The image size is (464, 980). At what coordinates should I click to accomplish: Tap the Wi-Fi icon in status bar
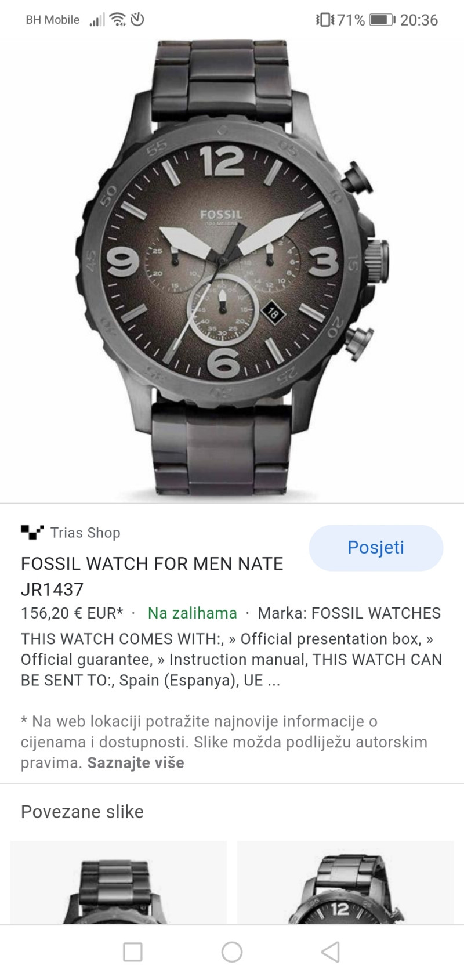click(x=118, y=20)
